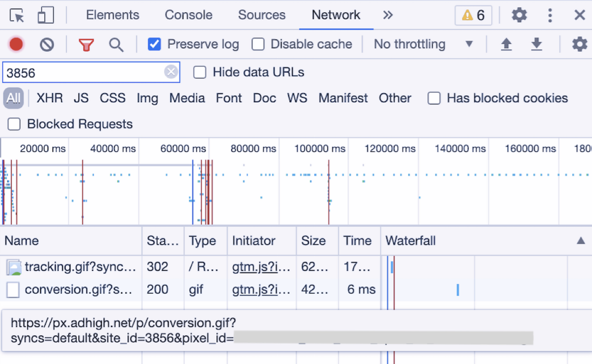Filter requests by XHR type
The height and width of the screenshot is (364, 592).
click(50, 98)
